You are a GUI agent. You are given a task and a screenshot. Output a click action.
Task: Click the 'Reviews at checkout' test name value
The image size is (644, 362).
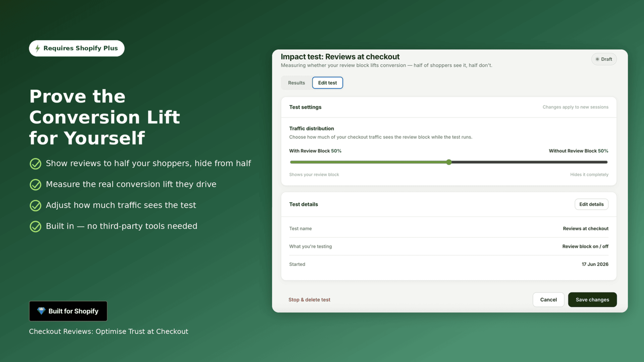tap(586, 229)
